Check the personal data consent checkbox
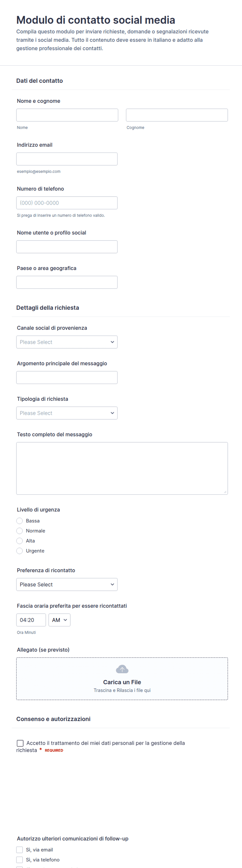 (20, 743)
